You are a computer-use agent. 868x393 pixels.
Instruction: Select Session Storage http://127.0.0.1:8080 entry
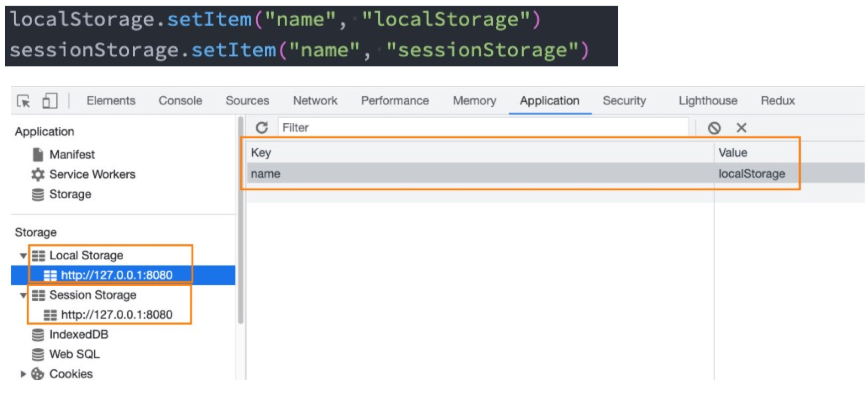[116, 315]
